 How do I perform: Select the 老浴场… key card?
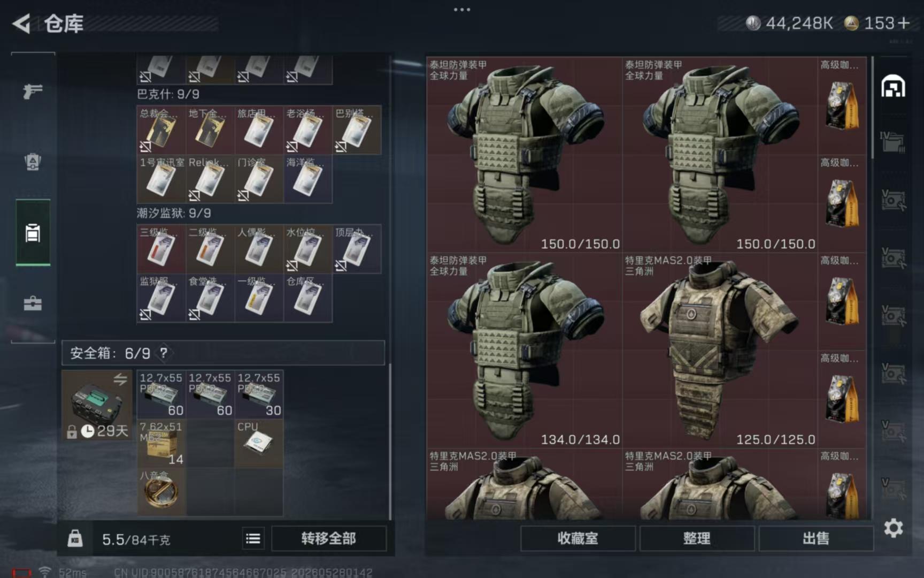tap(308, 130)
